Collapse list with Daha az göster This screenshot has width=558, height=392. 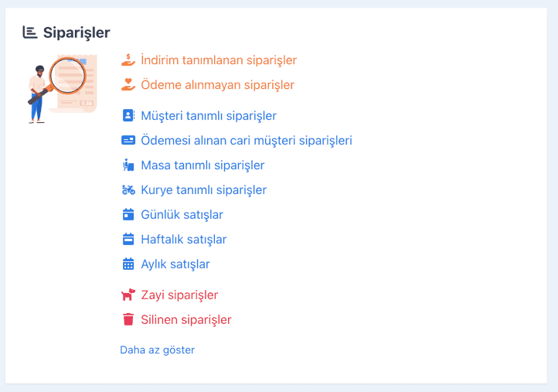click(158, 350)
